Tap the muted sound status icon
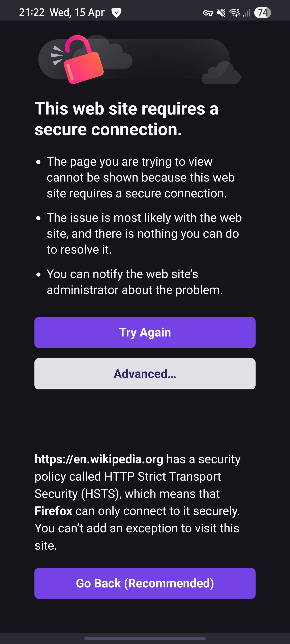Image resolution: width=290 pixels, height=644 pixels. [x=221, y=13]
